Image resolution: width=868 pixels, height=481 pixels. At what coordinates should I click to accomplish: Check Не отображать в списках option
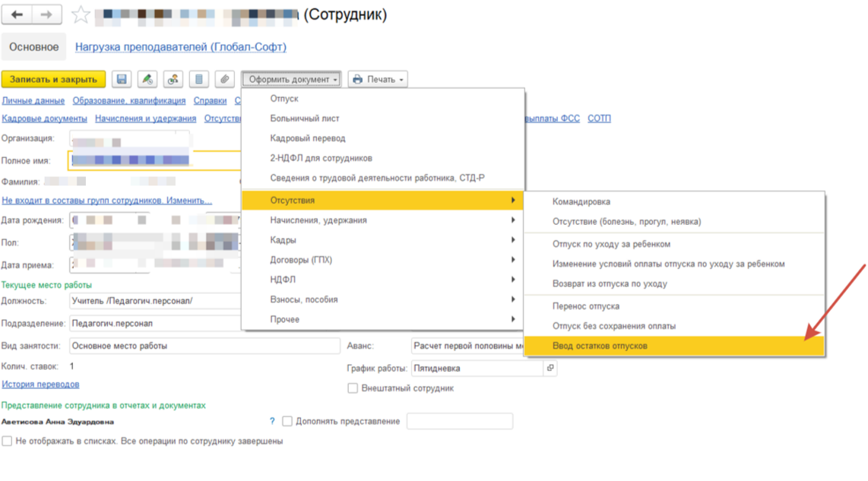point(7,441)
